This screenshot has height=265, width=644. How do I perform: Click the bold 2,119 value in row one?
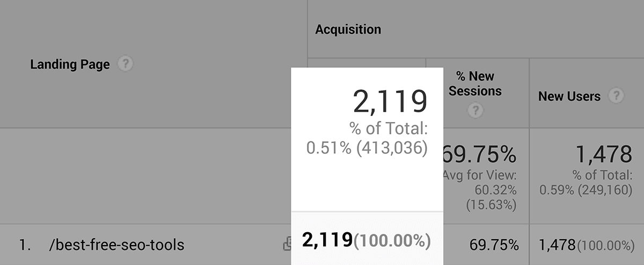pyautogui.click(x=327, y=240)
